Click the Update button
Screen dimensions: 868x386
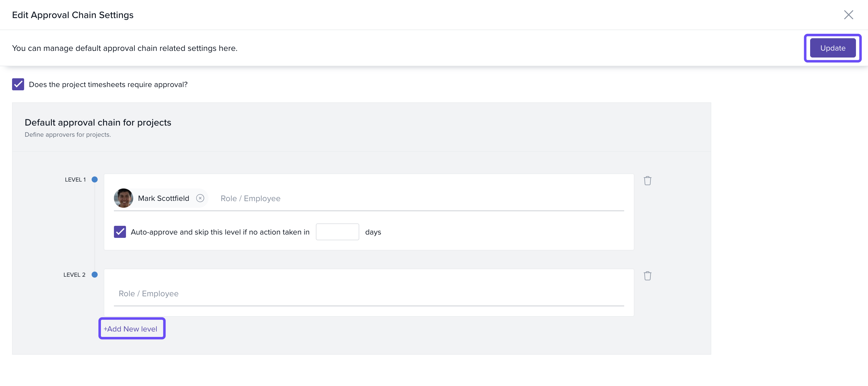pyautogui.click(x=832, y=48)
